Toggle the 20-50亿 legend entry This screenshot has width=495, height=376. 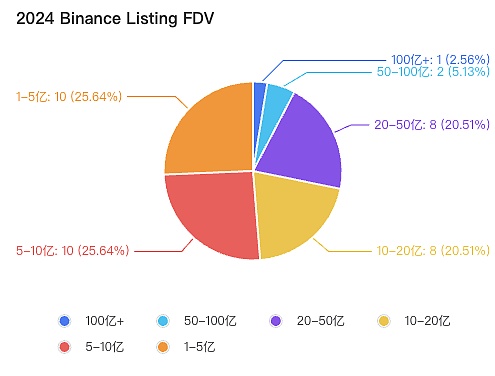tap(307, 321)
